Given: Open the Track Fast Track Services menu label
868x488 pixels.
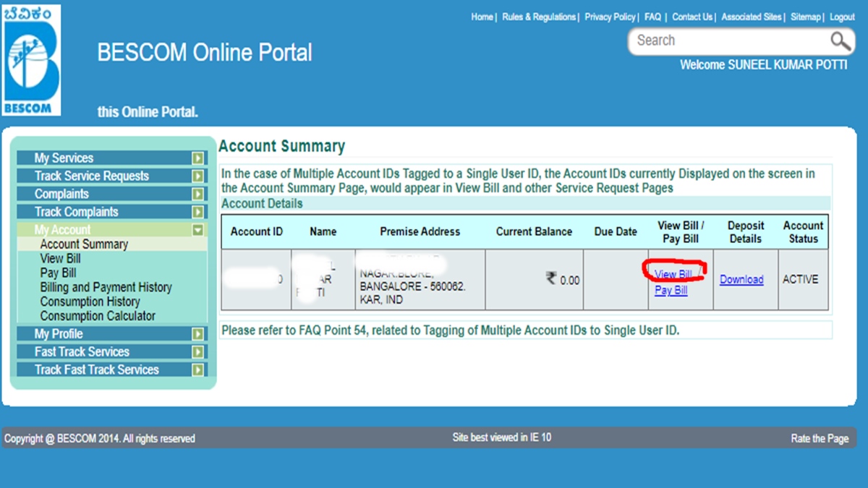Looking at the screenshot, I should (96, 370).
